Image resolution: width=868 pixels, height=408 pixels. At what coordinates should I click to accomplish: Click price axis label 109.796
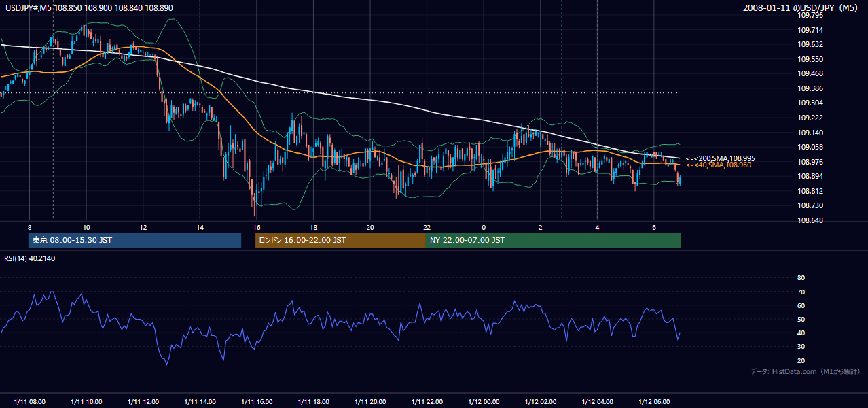(x=810, y=15)
